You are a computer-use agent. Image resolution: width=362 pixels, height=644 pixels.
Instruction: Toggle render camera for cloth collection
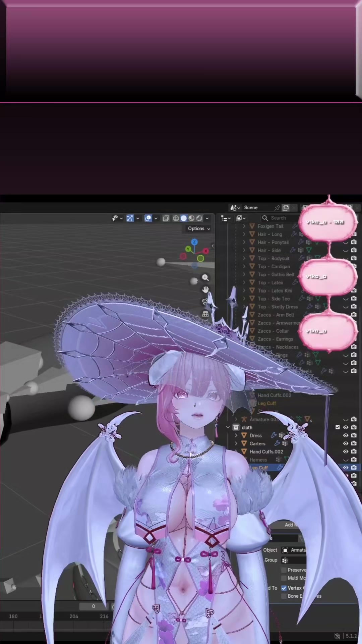[x=354, y=427]
